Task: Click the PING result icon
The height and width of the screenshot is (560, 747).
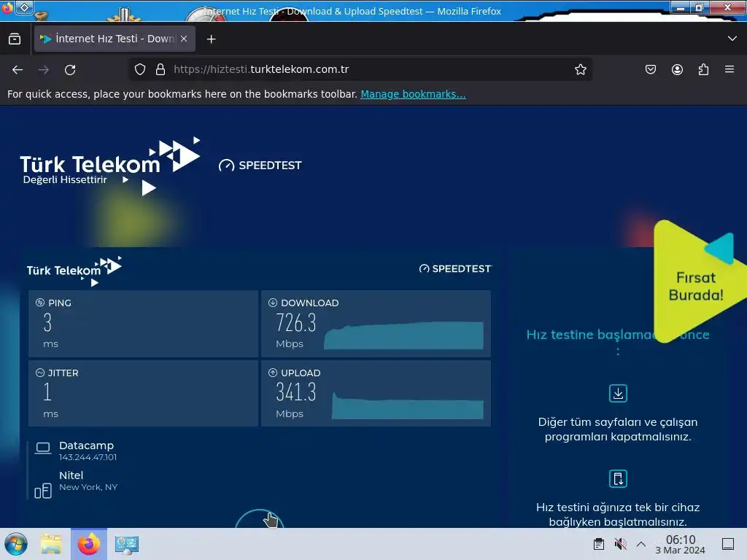Action: pyautogui.click(x=40, y=303)
